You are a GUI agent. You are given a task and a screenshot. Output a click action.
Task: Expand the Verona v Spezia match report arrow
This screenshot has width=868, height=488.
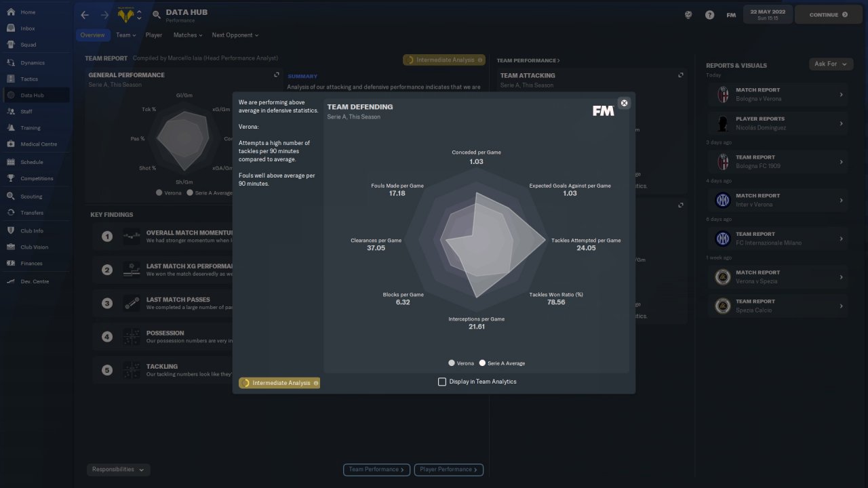tap(841, 277)
